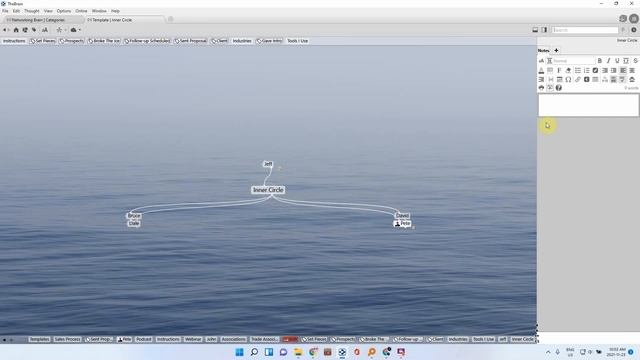Insert a hyperlink in the notes
Screen dimensions: 640x360
[578, 79]
